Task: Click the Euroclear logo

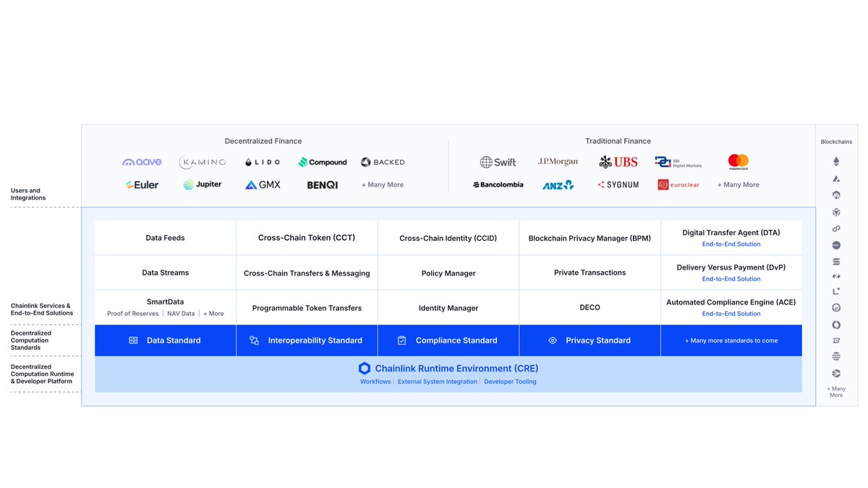Action: (678, 185)
